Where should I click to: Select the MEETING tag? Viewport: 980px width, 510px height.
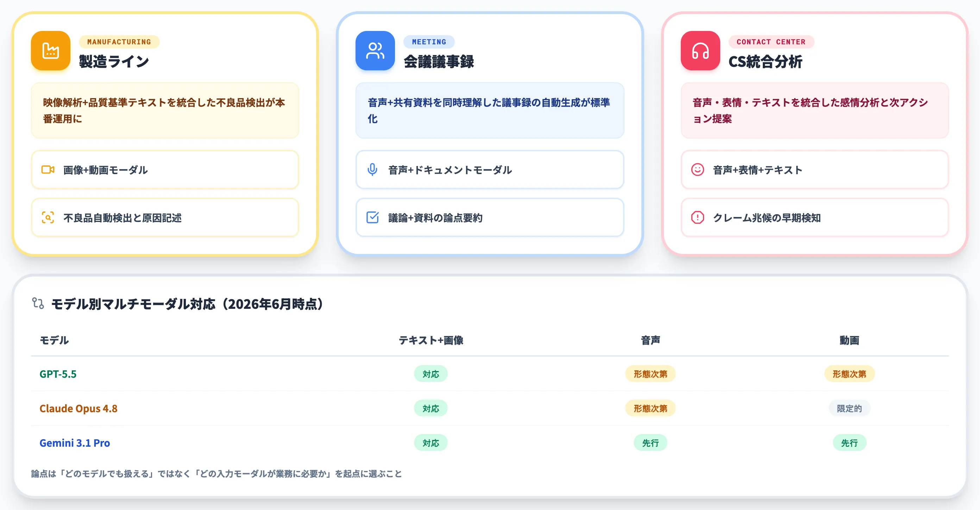click(x=429, y=42)
